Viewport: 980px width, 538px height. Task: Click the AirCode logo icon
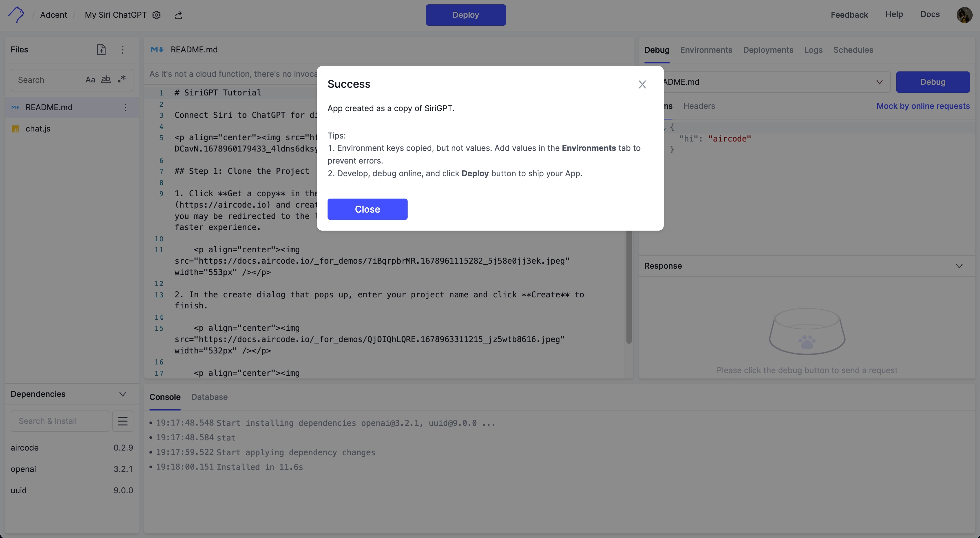(16, 15)
